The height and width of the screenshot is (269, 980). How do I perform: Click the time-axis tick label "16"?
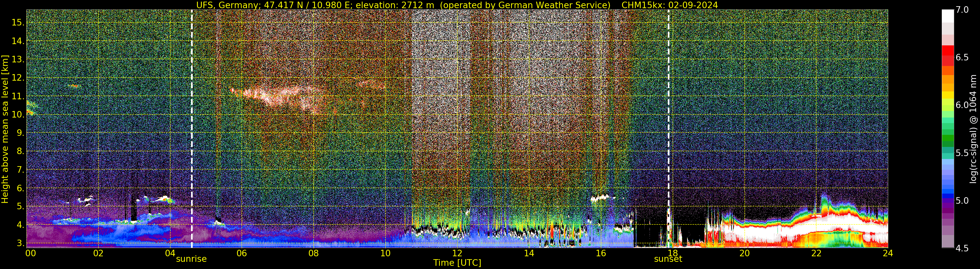(601, 253)
